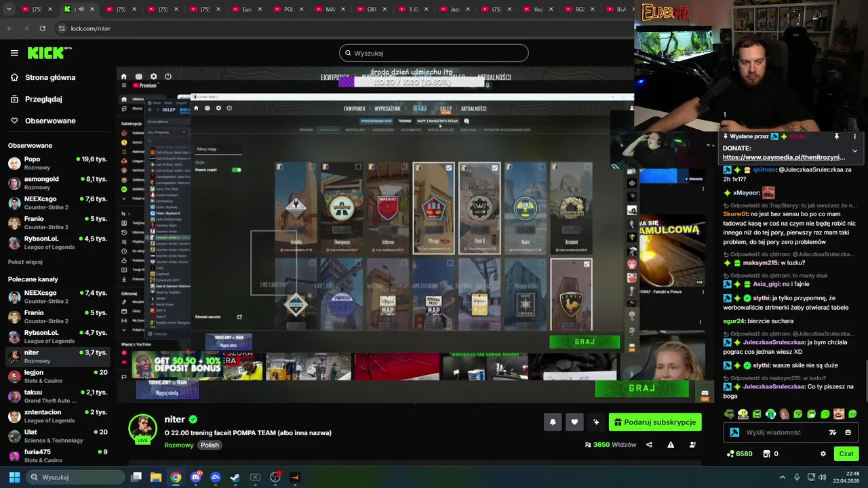Reload the kick.com page
The image size is (868, 488).
click(x=42, y=28)
